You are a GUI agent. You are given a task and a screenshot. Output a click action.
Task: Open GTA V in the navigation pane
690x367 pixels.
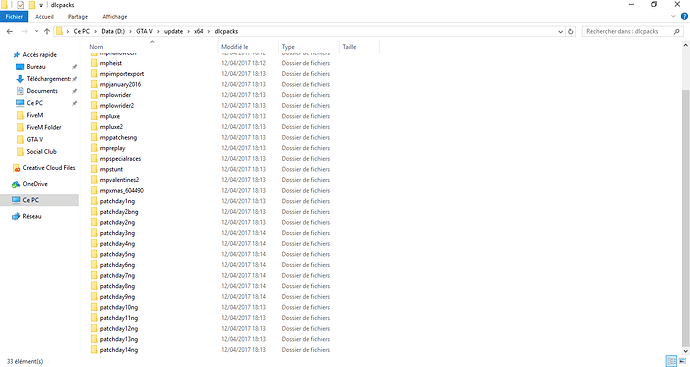pyautogui.click(x=35, y=139)
